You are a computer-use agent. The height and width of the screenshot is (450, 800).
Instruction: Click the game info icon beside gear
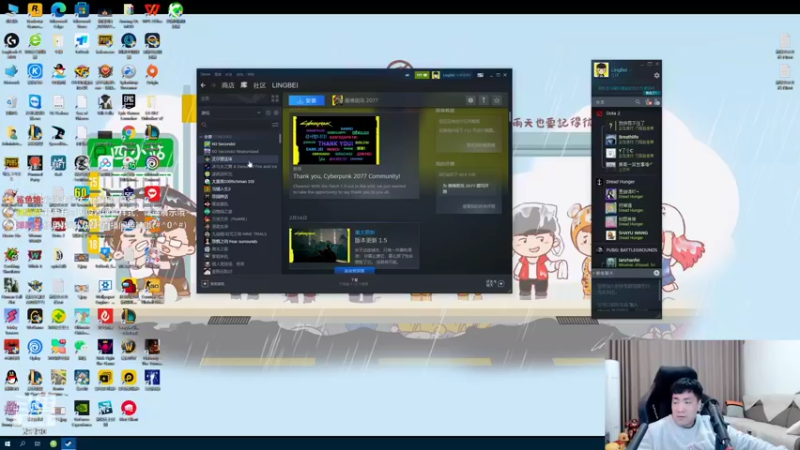pos(484,101)
